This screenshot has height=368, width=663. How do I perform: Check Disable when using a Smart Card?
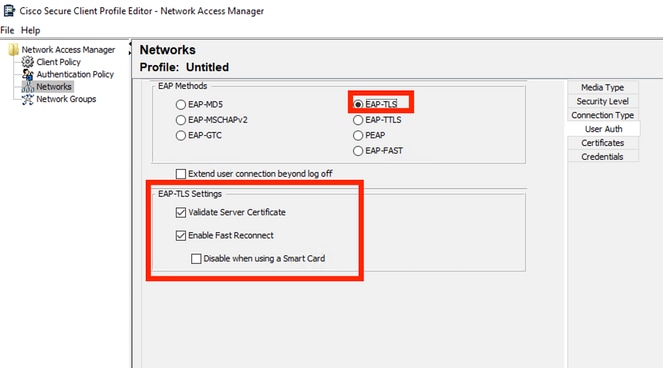tap(196, 258)
